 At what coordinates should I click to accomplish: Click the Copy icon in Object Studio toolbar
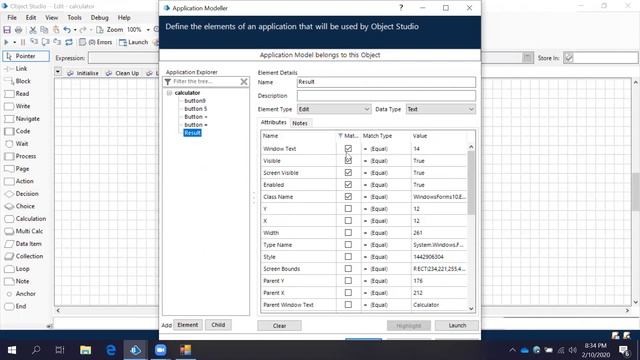pos(44,30)
